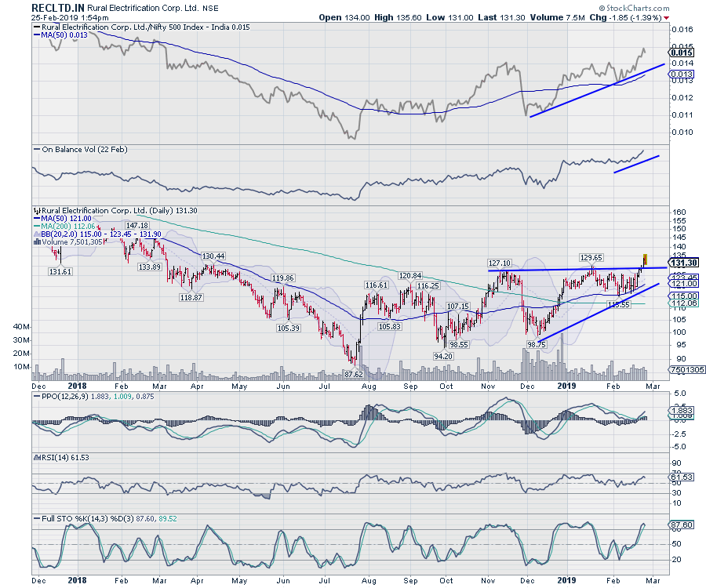Click the 105.39 price label
Screen dimensions: 706x588
(x=288, y=328)
